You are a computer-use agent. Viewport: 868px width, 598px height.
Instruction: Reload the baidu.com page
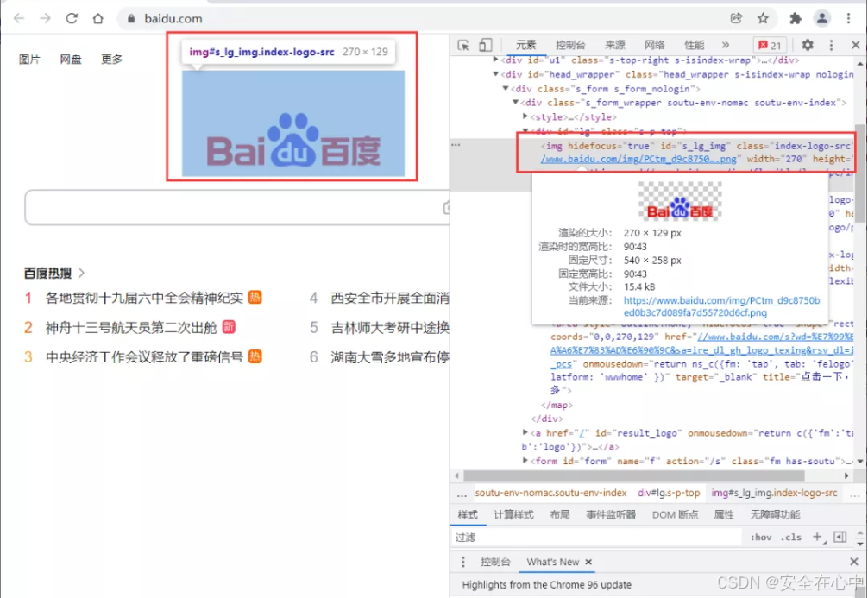pyautogui.click(x=72, y=18)
